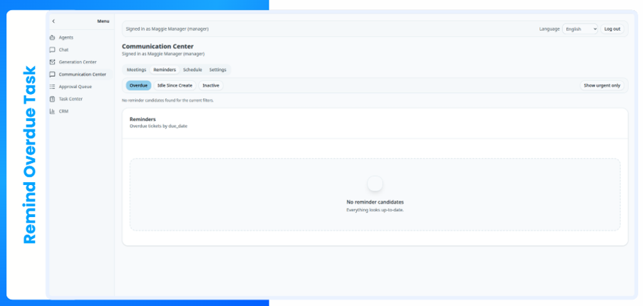This screenshot has height=306, width=644.
Task: Choose the Idle Since Create filter
Action: point(175,85)
